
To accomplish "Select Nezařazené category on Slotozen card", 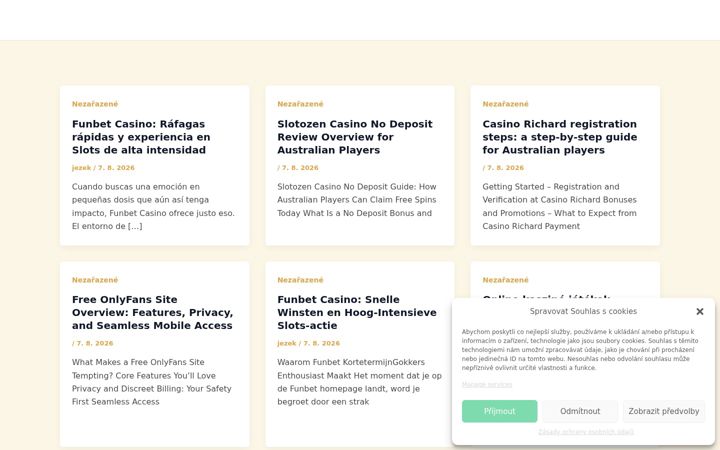I will pos(300,104).
